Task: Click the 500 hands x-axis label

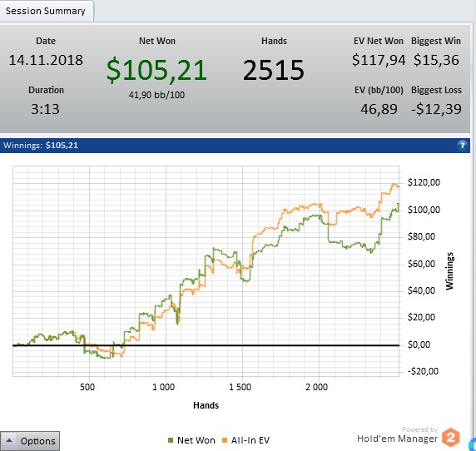Action: point(87,387)
